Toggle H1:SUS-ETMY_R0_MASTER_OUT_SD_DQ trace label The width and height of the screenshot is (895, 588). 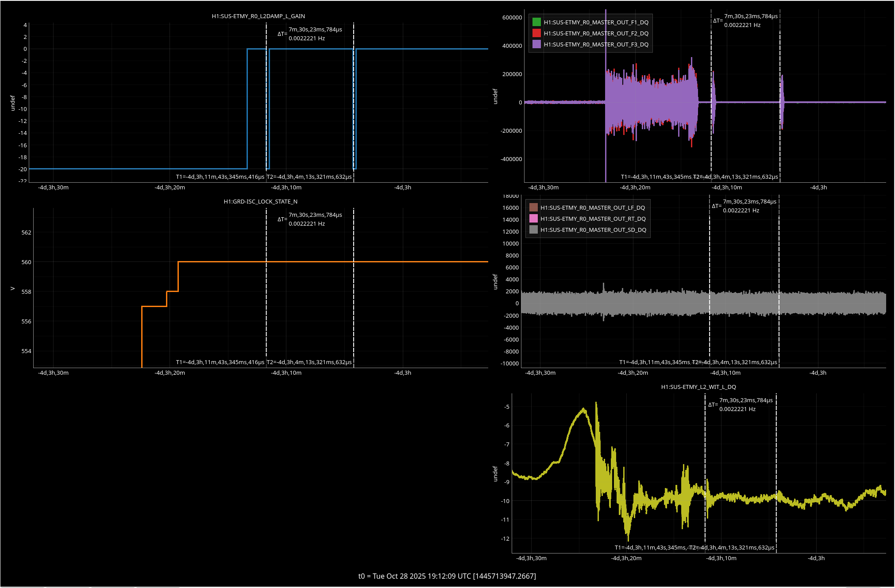click(593, 230)
